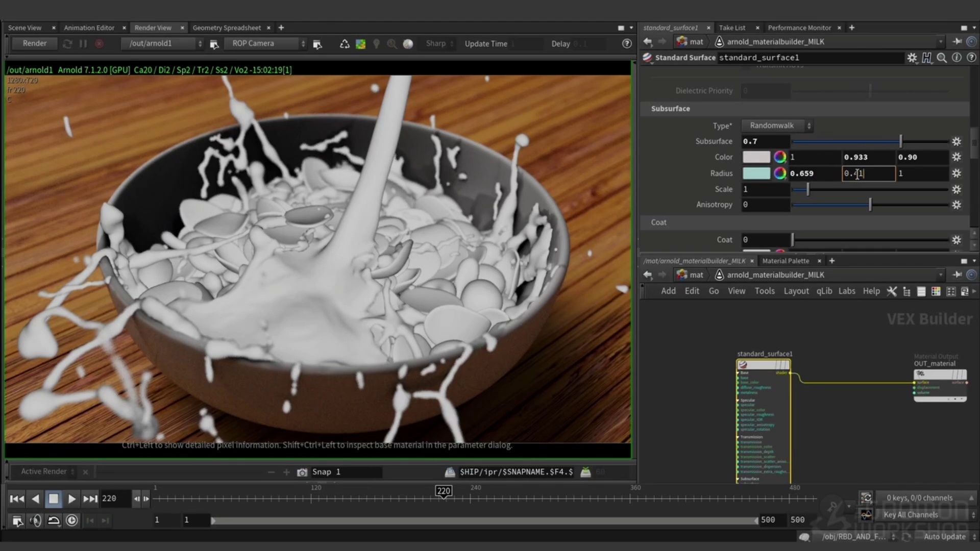Click the grayed-out light bulb icon
Image resolution: width=980 pixels, height=551 pixels.
(376, 44)
